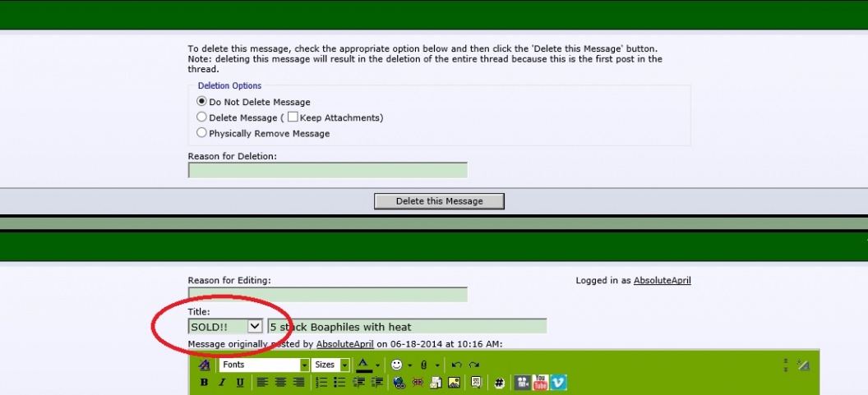Image resolution: width=868 pixels, height=395 pixels.
Task: Click the Remove Formatting icon
Action: click(x=205, y=365)
